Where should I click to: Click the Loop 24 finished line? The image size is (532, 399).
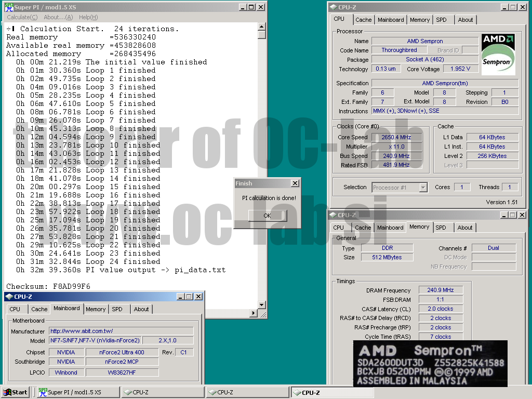tap(88, 262)
